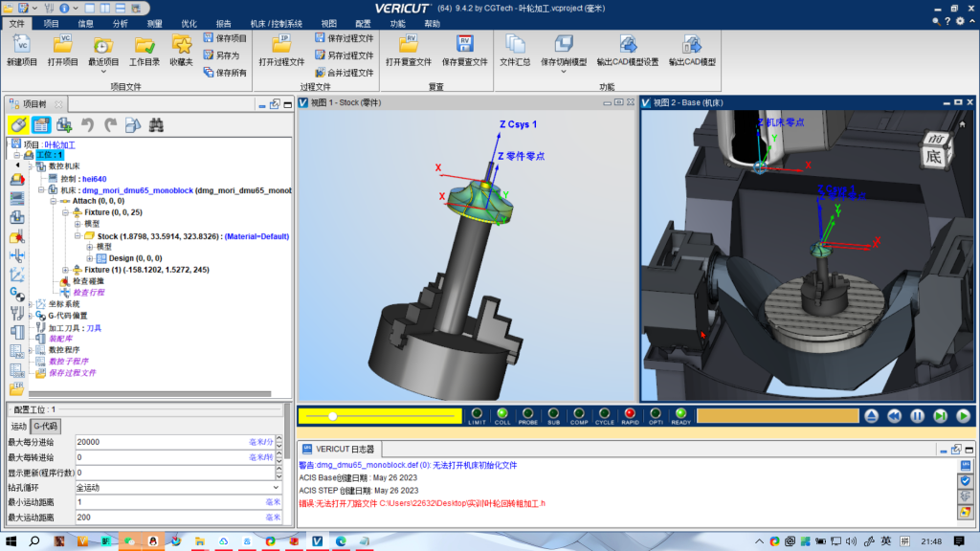Switch to the G-代码 tab
Image resolution: width=980 pixels, height=551 pixels.
46,426
